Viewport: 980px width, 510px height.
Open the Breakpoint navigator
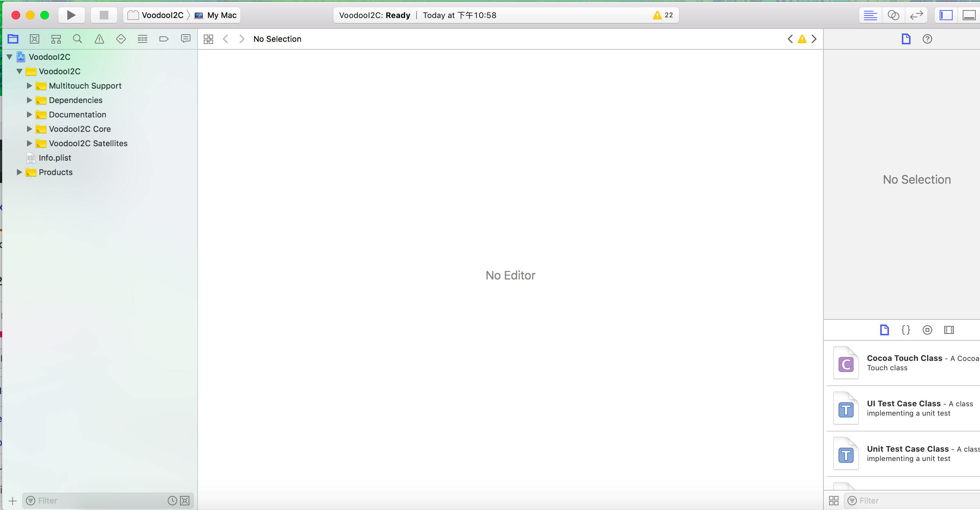[164, 39]
